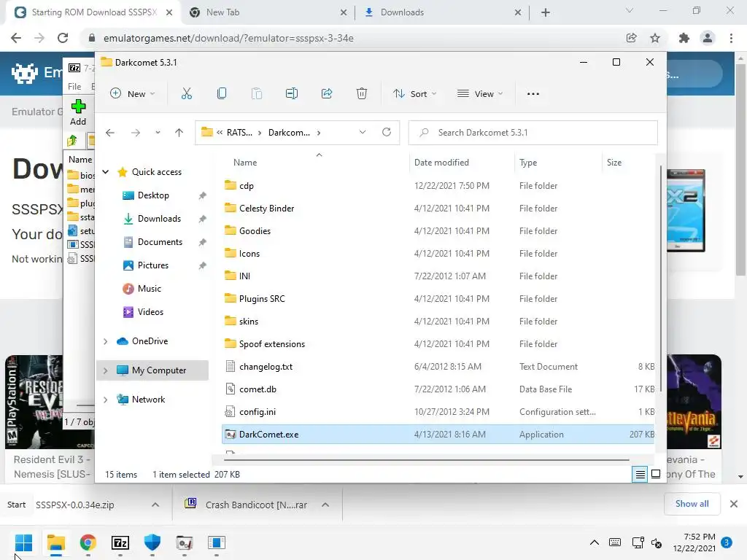The image size is (747, 560).
Task: Go back with Explorer back arrow
Action: (110, 133)
